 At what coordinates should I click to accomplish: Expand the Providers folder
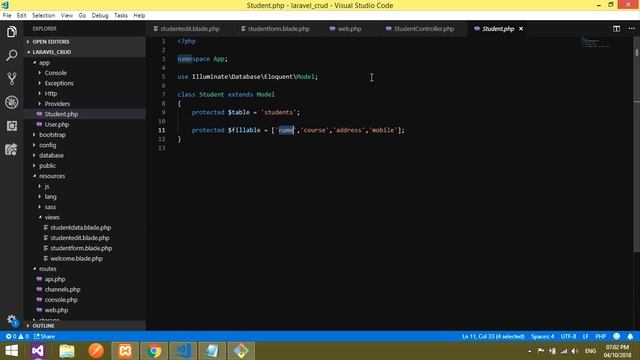(85, 104)
